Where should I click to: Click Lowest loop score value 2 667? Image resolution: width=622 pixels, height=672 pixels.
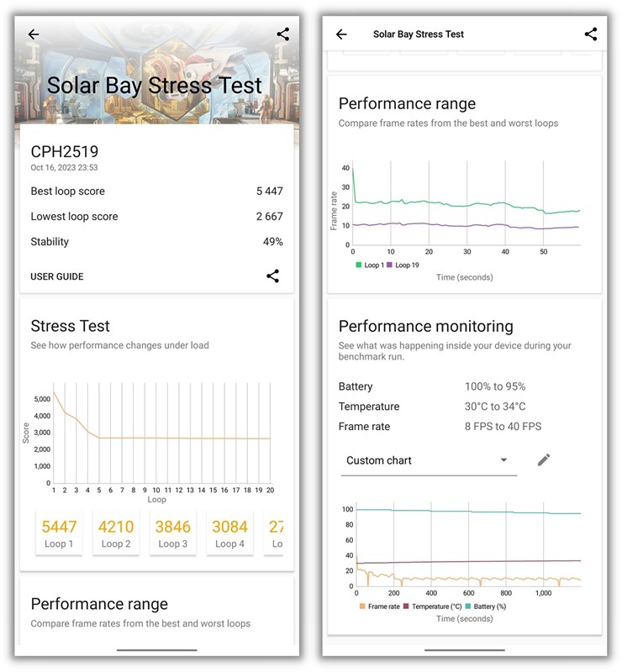click(269, 217)
